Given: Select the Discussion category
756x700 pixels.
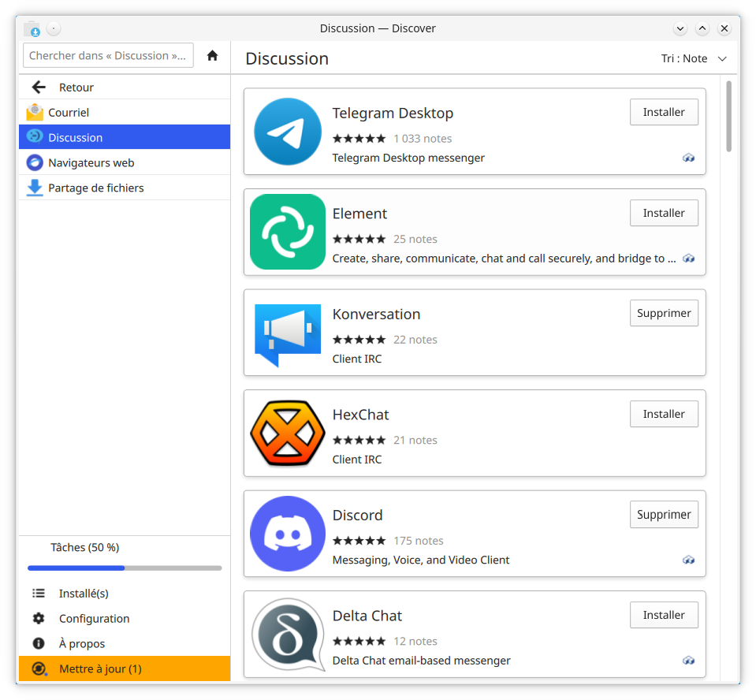Looking at the screenshot, I should tap(125, 137).
